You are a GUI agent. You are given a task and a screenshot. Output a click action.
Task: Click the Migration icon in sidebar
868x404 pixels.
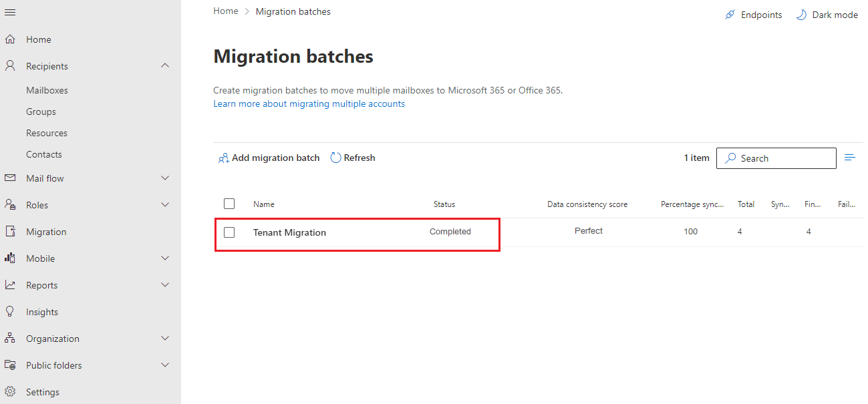tap(10, 232)
